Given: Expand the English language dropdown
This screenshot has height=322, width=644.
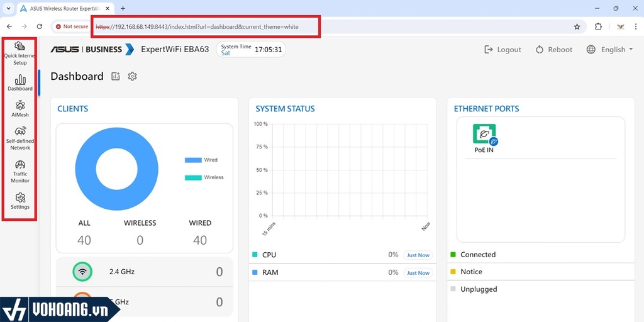Looking at the screenshot, I should pyautogui.click(x=609, y=50).
